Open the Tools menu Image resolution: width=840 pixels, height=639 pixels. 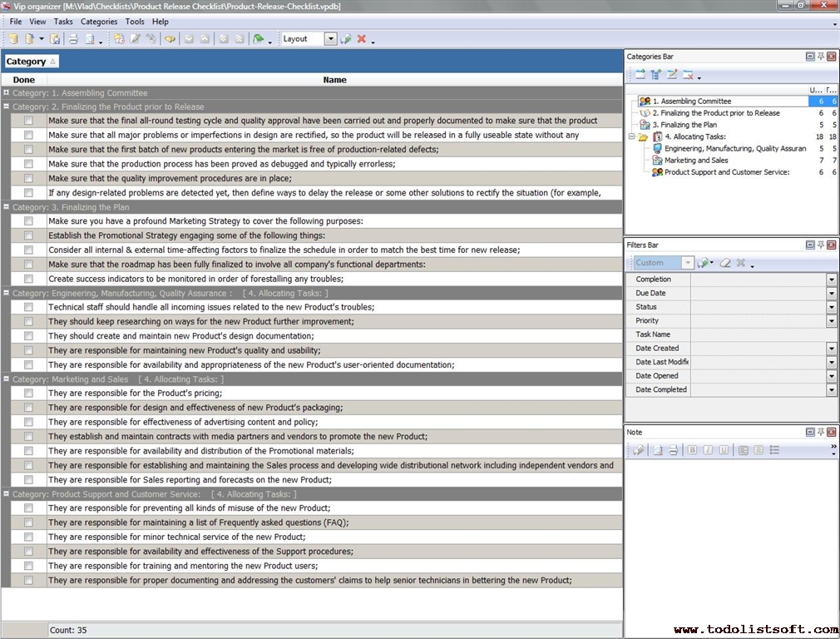(x=134, y=22)
